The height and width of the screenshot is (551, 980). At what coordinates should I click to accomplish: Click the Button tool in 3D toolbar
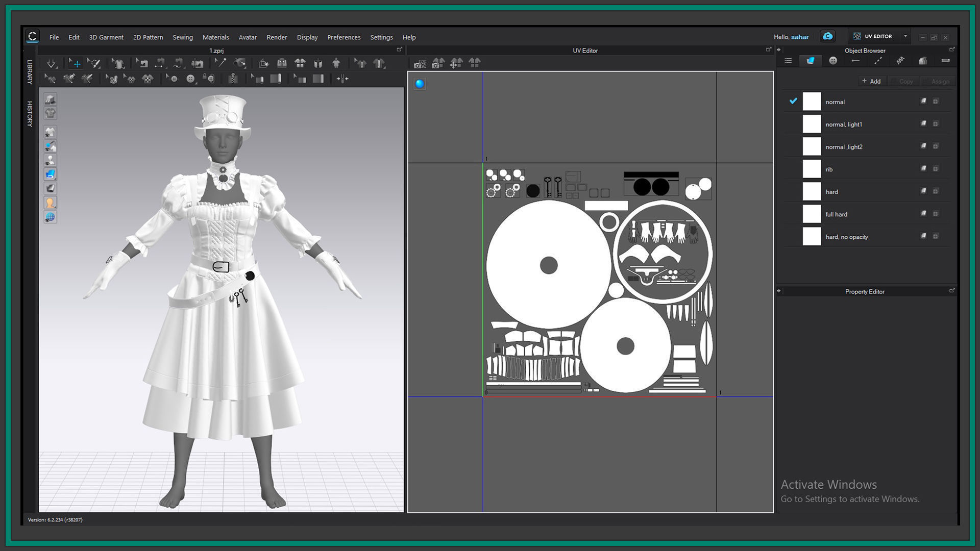[x=190, y=79]
